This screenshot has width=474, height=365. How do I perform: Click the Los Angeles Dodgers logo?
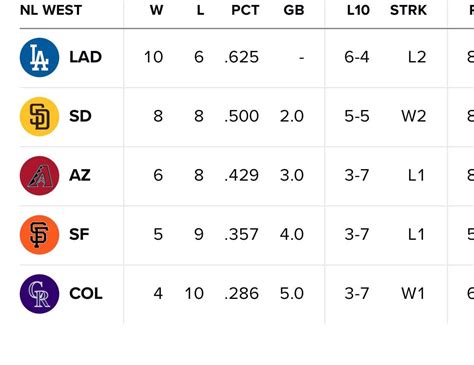click(x=39, y=57)
